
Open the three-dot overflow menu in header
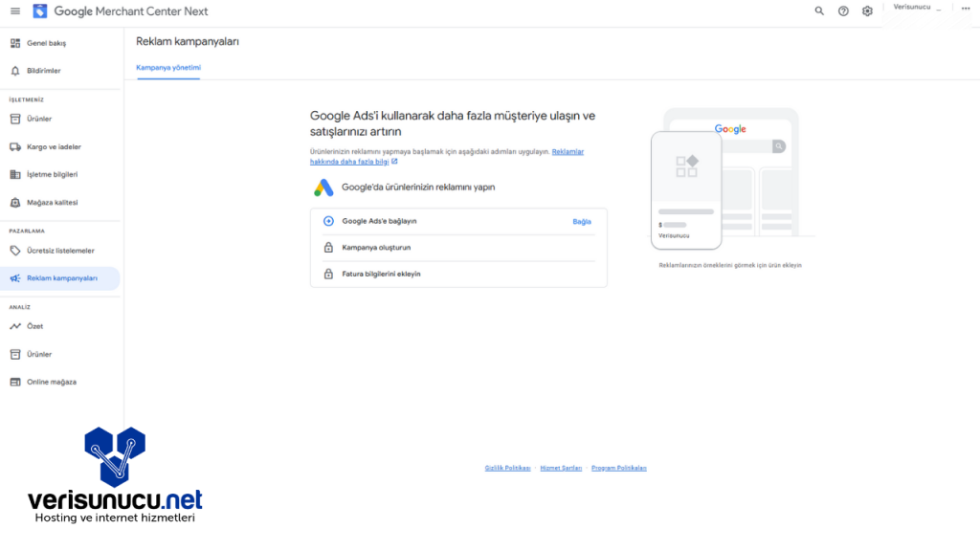pos(966,8)
